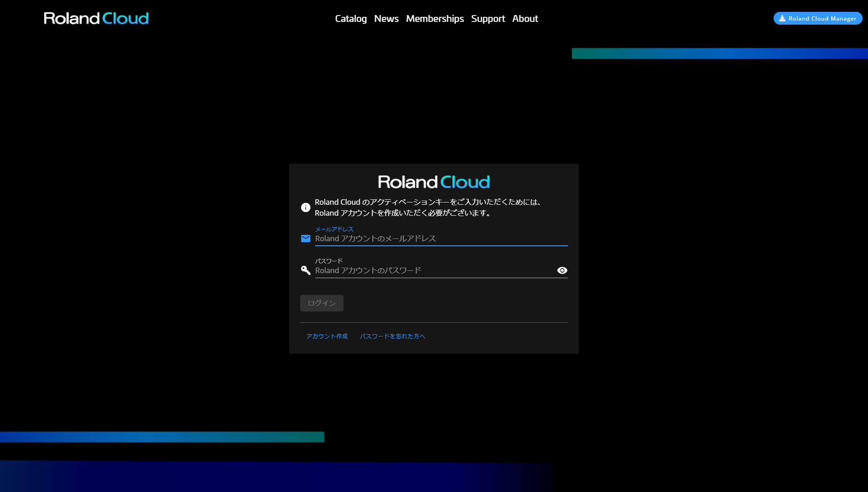
Task: Toggle password visibility with the eye icon
Action: click(x=562, y=270)
